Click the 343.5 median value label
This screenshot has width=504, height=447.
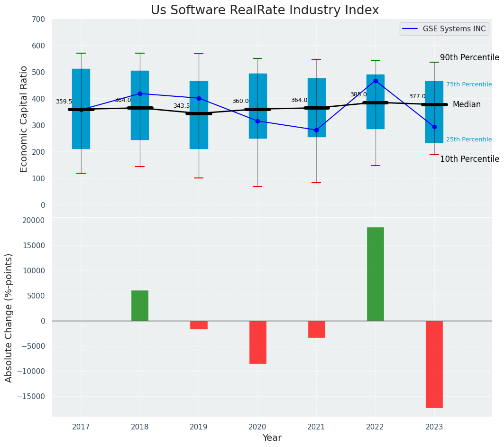point(181,106)
